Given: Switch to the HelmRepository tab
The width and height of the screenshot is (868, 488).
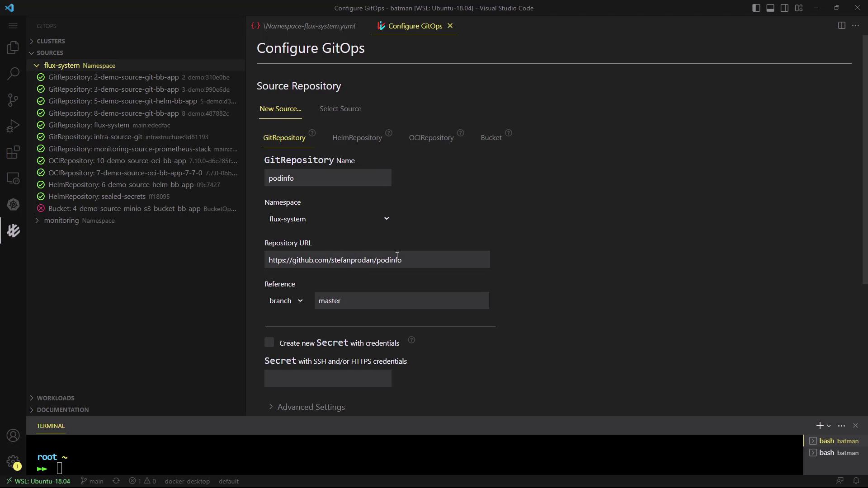Looking at the screenshot, I should point(357,138).
